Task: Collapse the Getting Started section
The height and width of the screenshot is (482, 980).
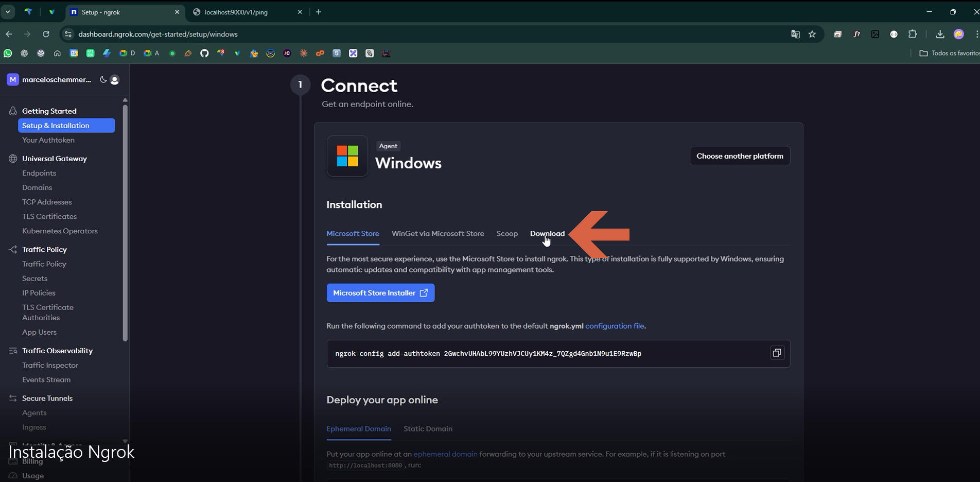Action: click(49, 111)
